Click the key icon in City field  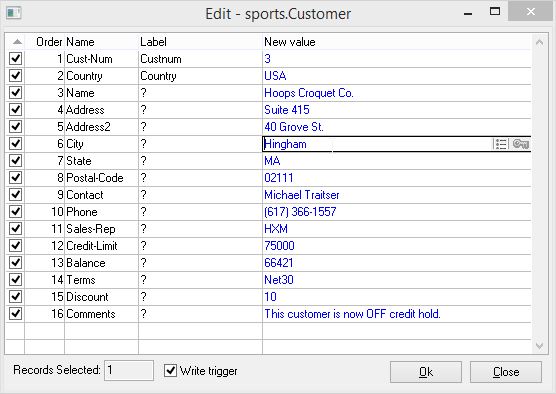pos(521,144)
